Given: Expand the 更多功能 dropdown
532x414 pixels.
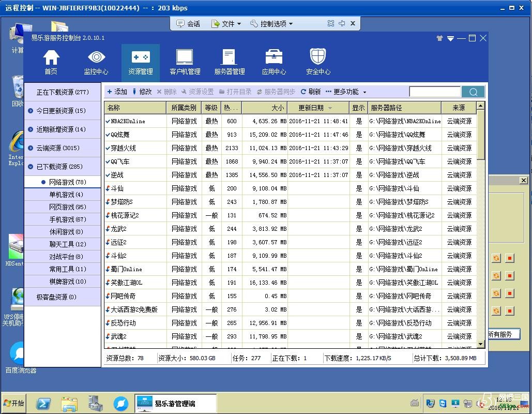Looking at the screenshot, I should pos(346,92).
